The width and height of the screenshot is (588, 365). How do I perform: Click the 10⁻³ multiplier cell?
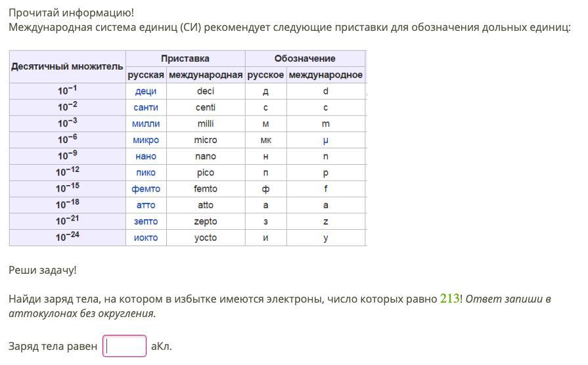(68, 123)
